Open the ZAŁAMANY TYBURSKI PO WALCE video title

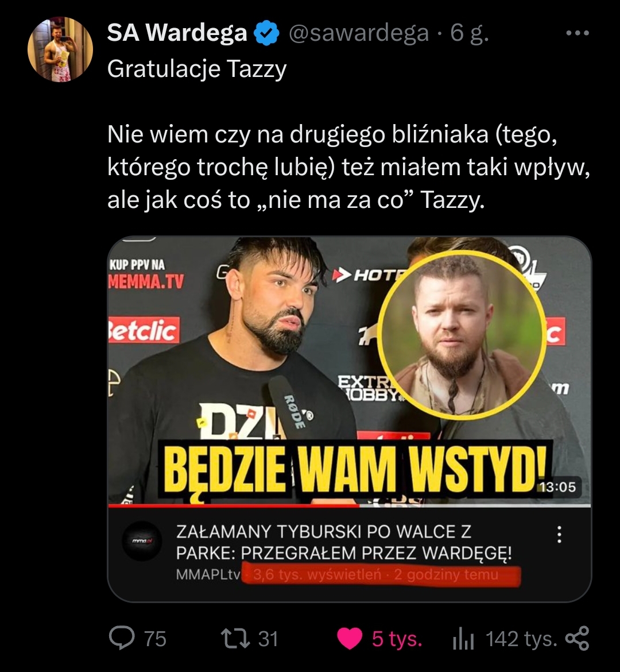[344, 542]
